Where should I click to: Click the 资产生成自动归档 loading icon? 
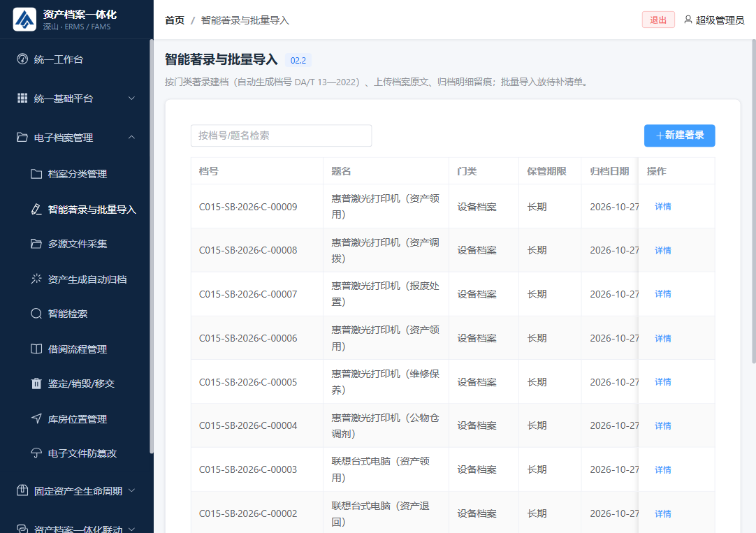point(36,279)
